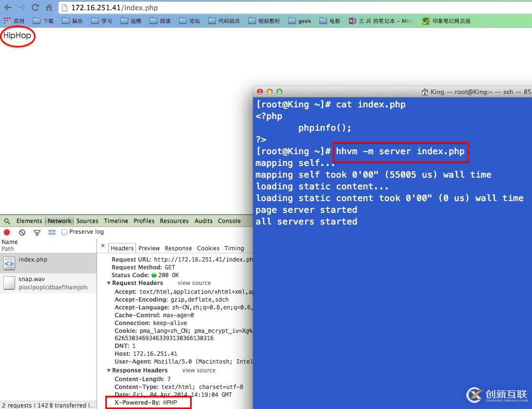This screenshot has width=532, height=409.
Task: Click the User-Agent request header line
Action: [x=183, y=362]
